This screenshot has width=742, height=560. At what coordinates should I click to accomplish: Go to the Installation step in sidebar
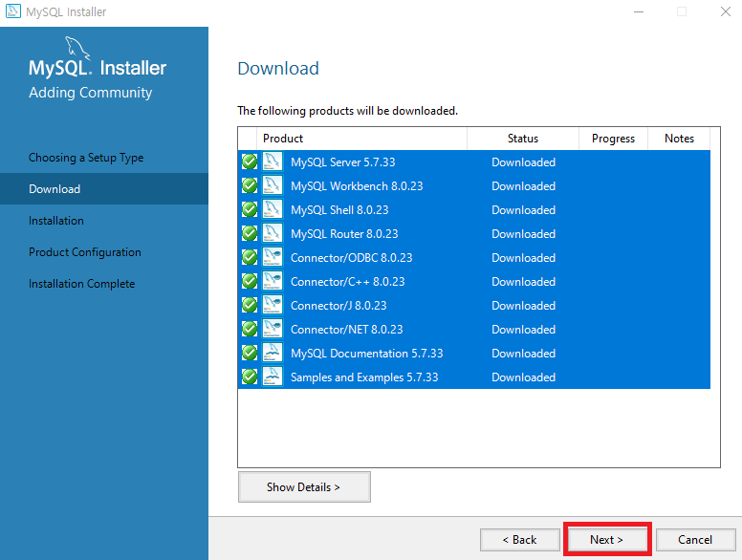(x=56, y=221)
